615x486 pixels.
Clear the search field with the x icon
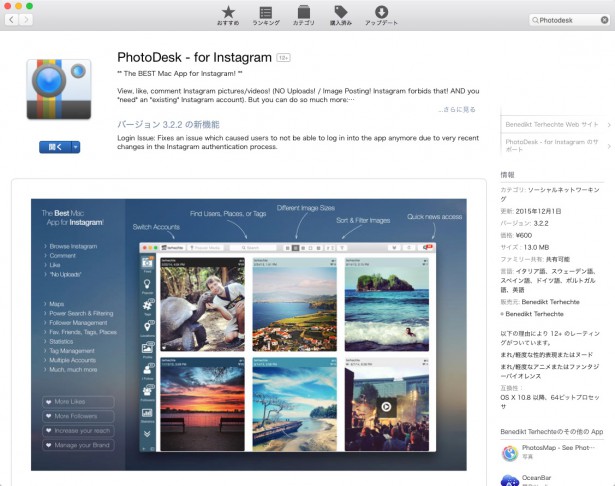click(x=604, y=20)
